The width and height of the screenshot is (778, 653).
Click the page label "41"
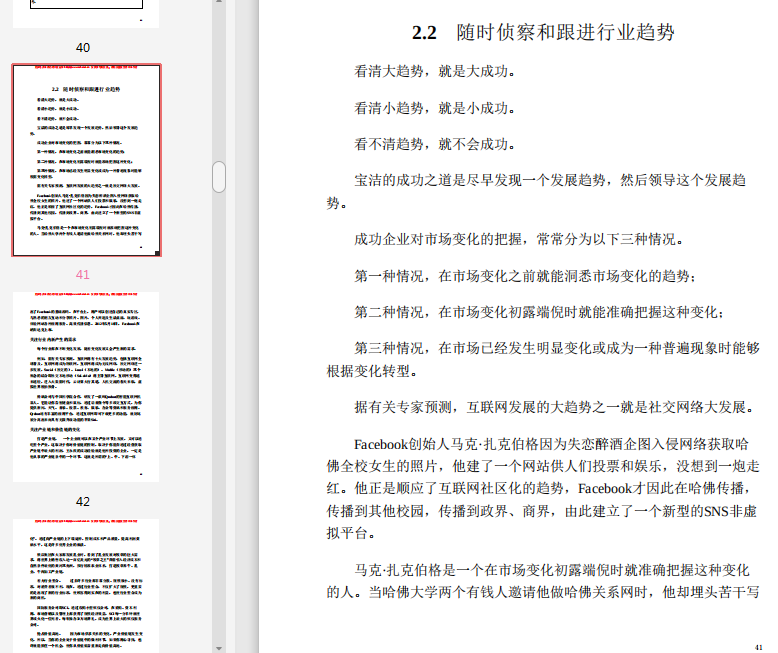pos(83,274)
